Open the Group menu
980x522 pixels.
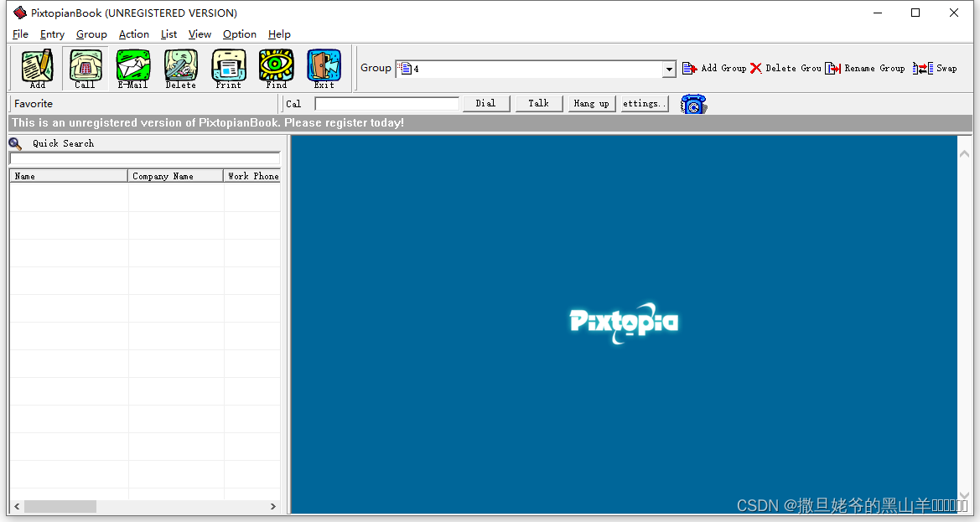[91, 34]
